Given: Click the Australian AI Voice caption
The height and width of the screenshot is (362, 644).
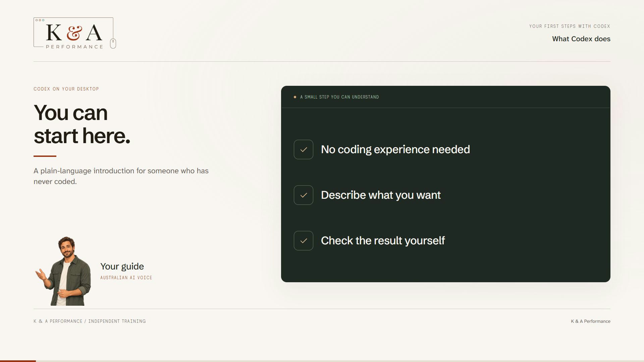Looking at the screenshot, I should tap(126, 278).
